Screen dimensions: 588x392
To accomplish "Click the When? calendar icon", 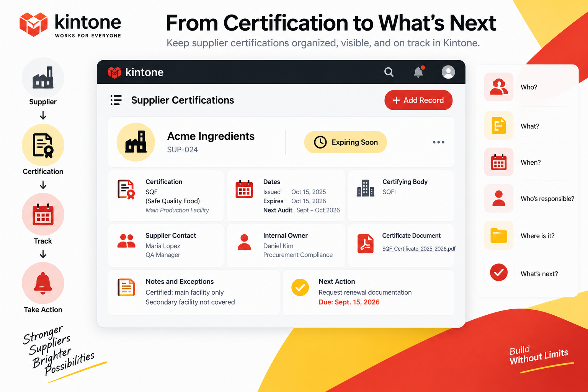I will click(499, 162).
